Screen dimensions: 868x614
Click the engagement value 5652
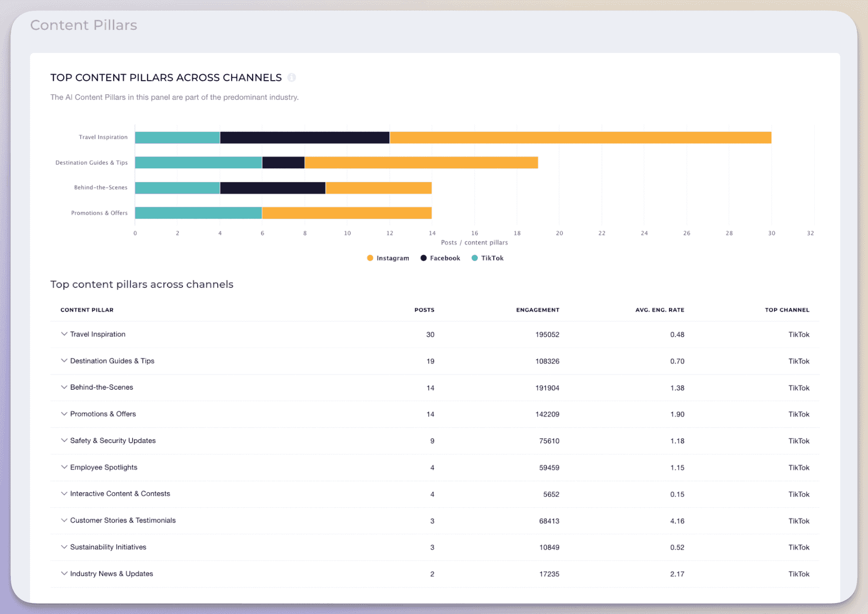tap(551, 494)
